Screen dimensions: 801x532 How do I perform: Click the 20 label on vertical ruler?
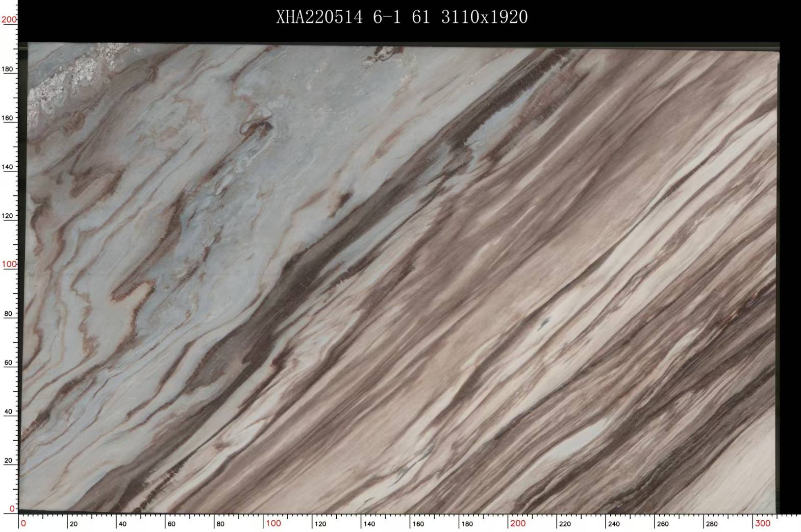coord(9,461)
